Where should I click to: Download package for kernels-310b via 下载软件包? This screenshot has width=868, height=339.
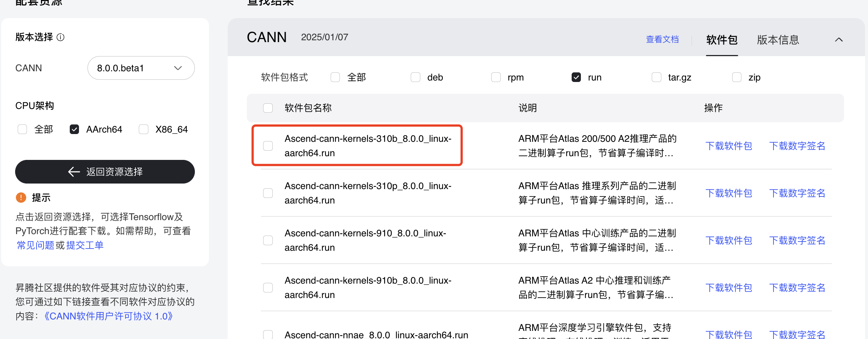[x=728, y=146]
